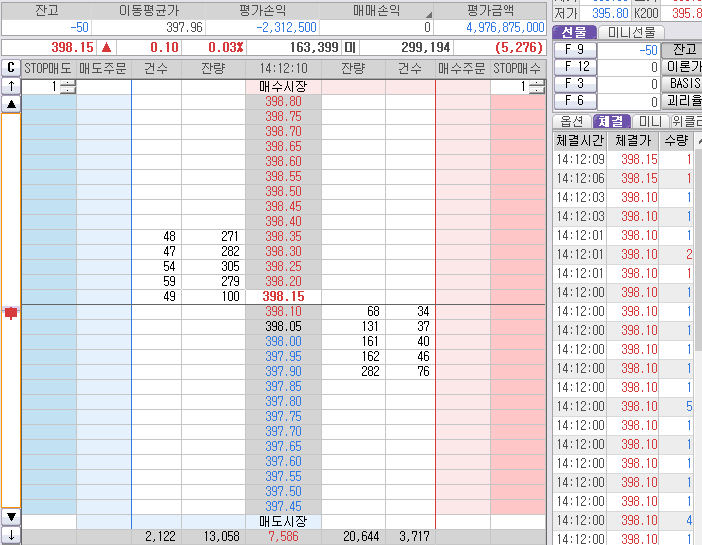The width and height of the screenshot is (702, 545).
Task: Click the orange vertical price scrollbar track
Action: tap(11, 310)
